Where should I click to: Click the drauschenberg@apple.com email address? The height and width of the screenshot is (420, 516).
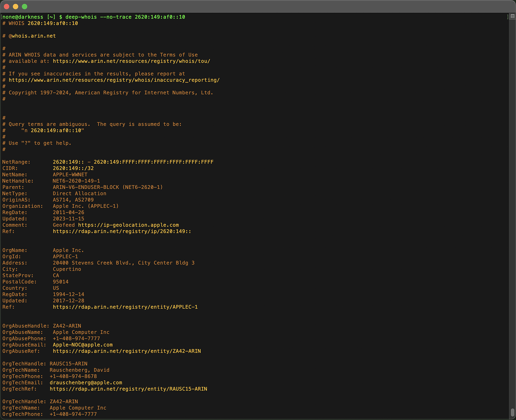coord(86,383)
